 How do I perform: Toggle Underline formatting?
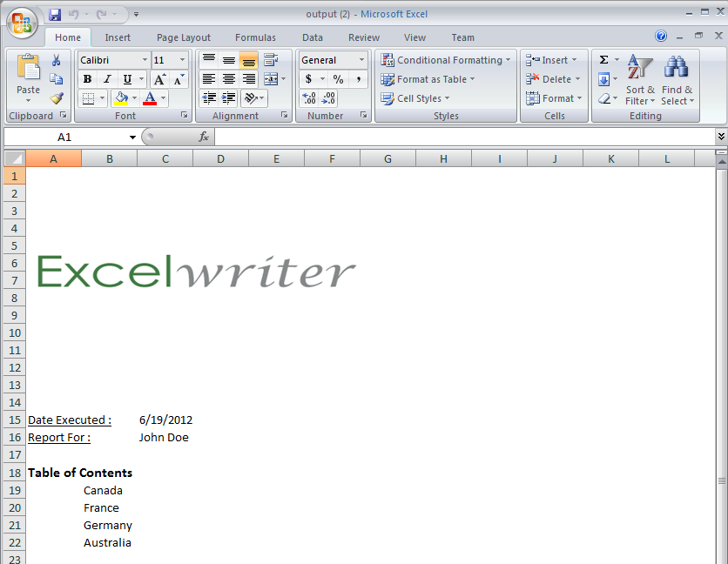pyautogui.click(x=126, y=78)
